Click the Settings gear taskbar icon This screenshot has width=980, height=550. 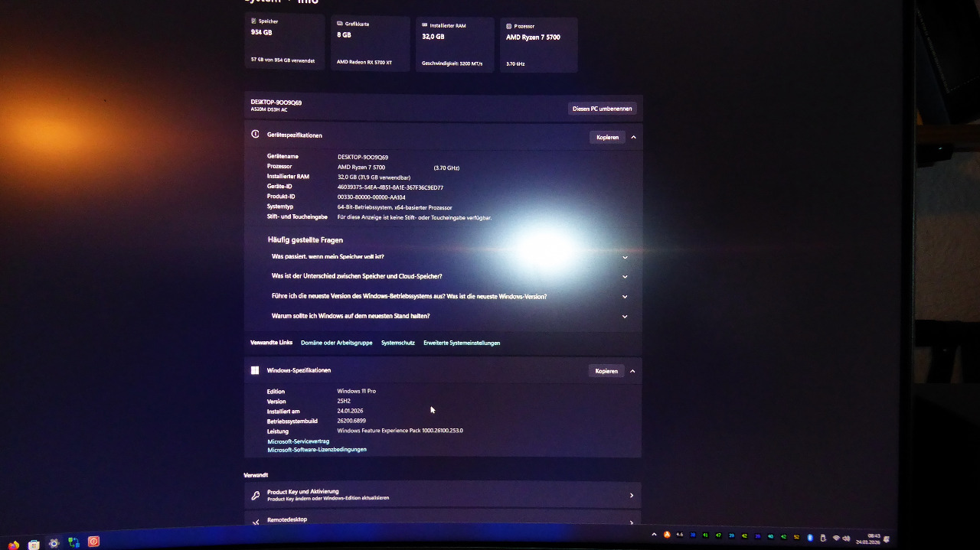point(54,543)
